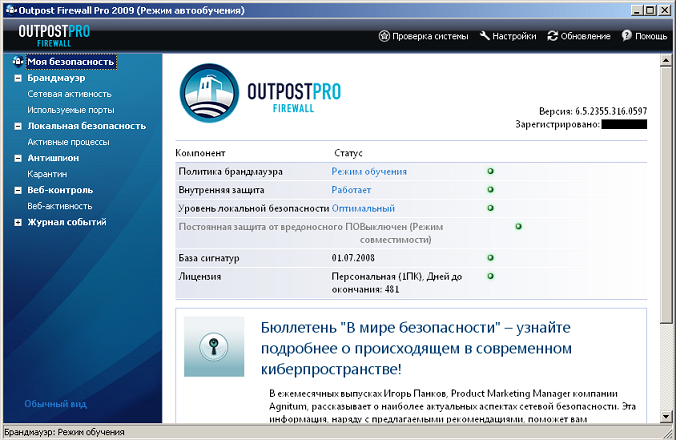Collapse the Брандмауэр tree section
Viewport: 676px width, 440px height.
(x=18, y=78)
